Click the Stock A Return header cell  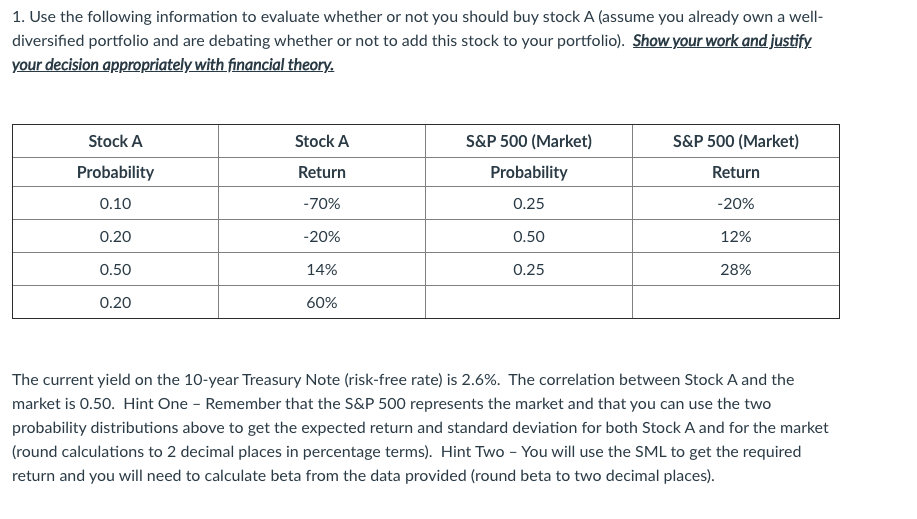(322, 157)
